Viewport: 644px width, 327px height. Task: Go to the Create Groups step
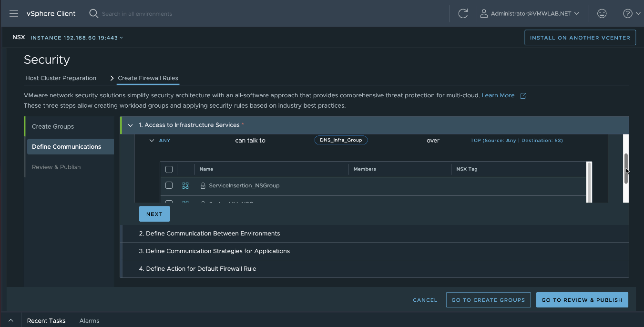point(70,126)
